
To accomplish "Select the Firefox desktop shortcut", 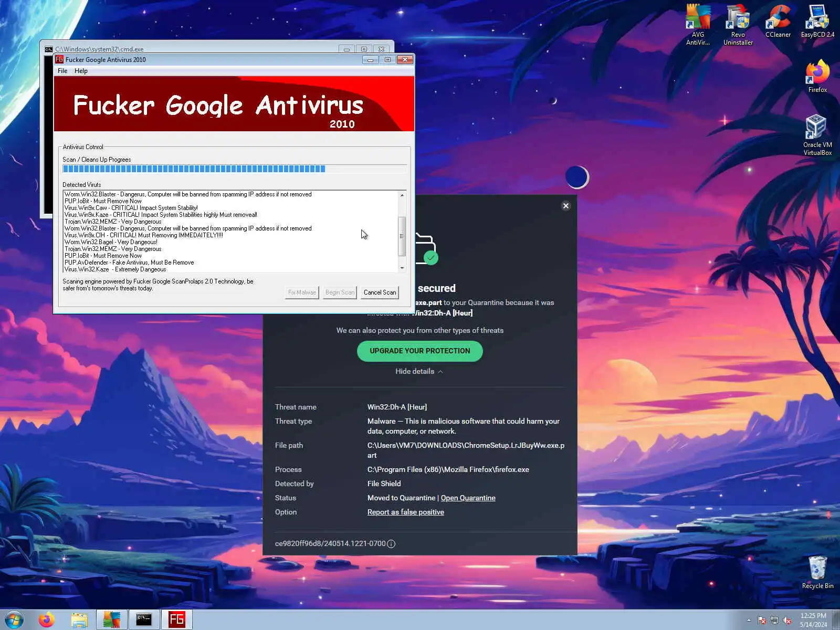I will [817, 77].
